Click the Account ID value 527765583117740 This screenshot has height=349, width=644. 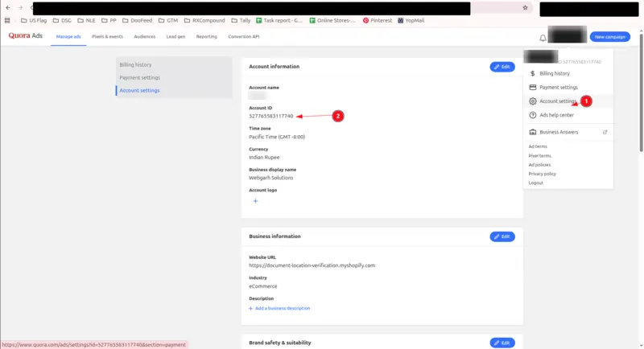pos(271,116)
